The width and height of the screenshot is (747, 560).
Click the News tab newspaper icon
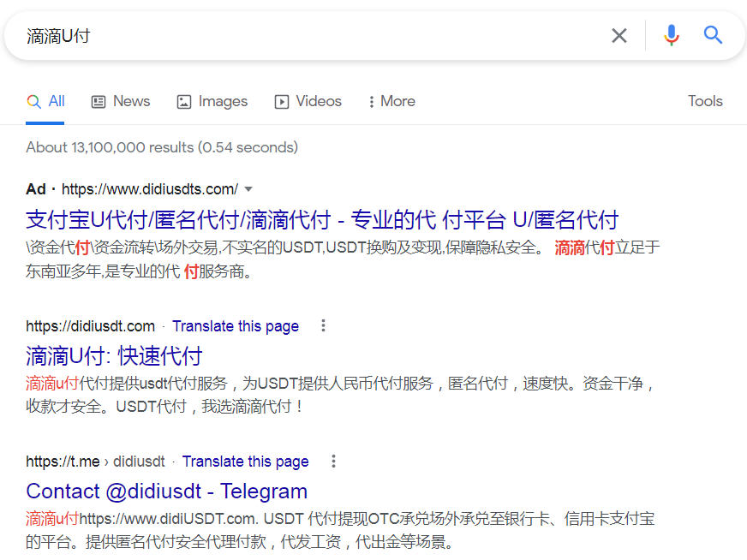click(x=99, y=101)
